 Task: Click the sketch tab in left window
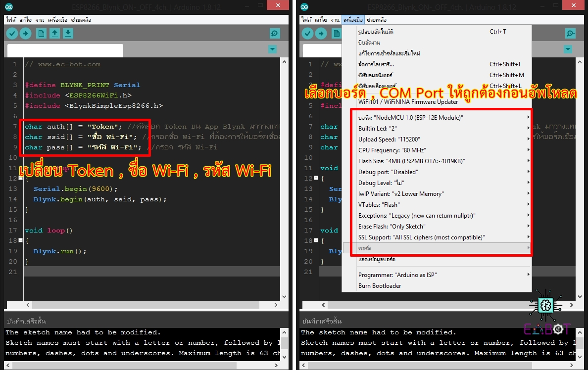tap(65, 50)
